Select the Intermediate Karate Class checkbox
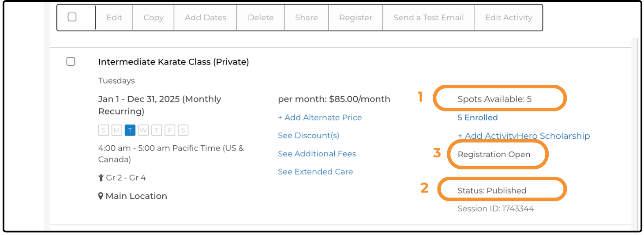The image size is (644, 235). click(71, 62)
